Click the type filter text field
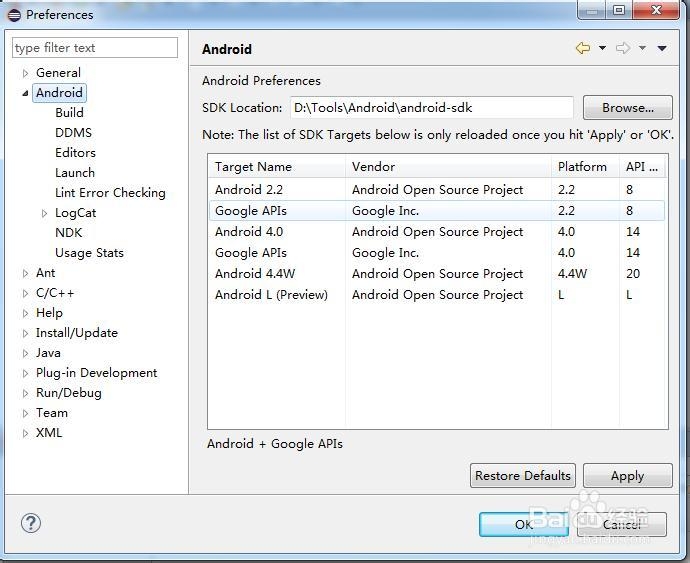Viewport: 690px width, 563px height. click(95, 48)
